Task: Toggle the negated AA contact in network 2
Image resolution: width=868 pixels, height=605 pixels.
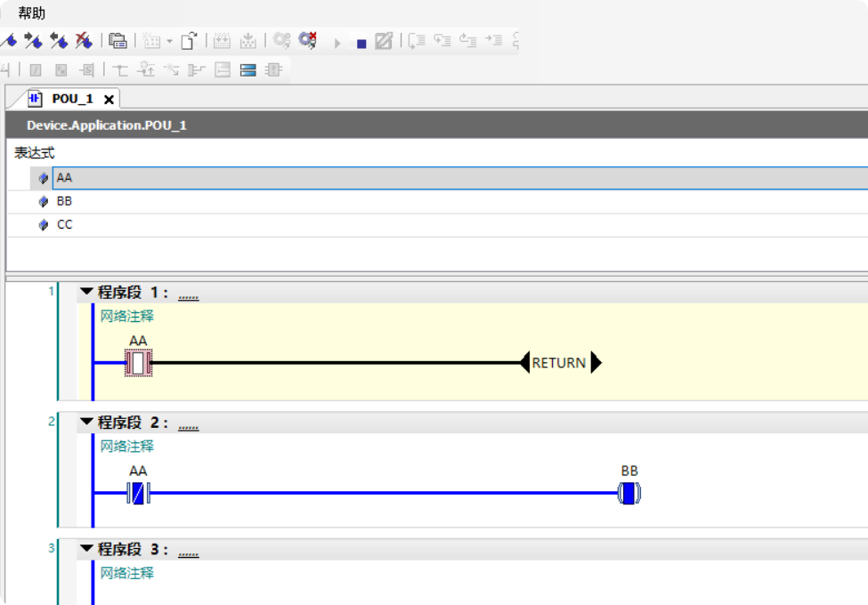Action: pyautogui.click(x=138, y=493)
